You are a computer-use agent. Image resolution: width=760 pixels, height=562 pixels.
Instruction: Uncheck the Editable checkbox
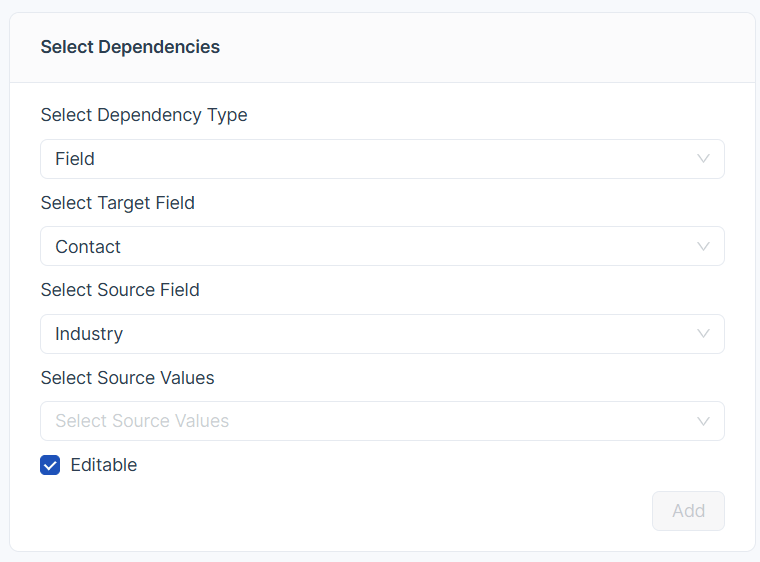pos(50,465)
